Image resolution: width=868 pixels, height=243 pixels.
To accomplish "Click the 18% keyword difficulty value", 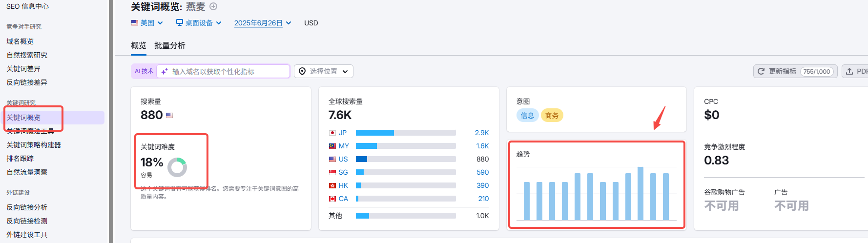I will [152, 162].
